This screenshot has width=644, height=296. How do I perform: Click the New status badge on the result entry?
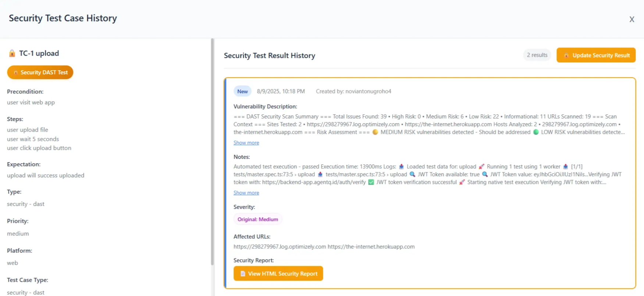click(x=242, y=91)
